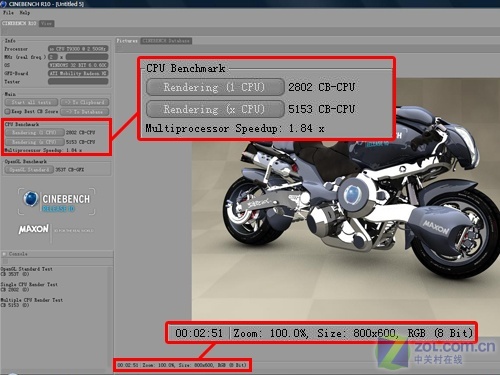This screenshot has height=375, width=500.
Task: Click the MAXON logo in left panel
Action: [33, 229]
